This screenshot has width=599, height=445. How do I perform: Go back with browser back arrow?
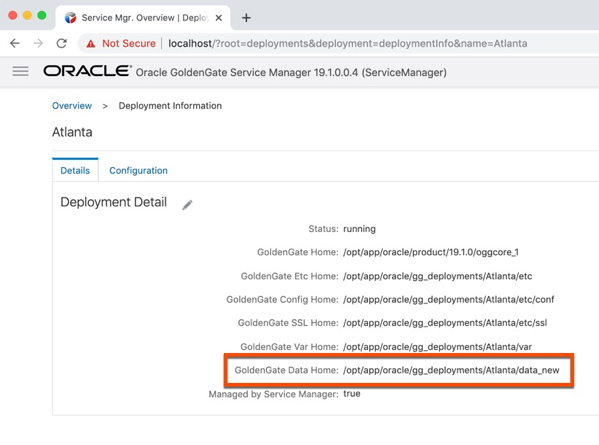15,43
